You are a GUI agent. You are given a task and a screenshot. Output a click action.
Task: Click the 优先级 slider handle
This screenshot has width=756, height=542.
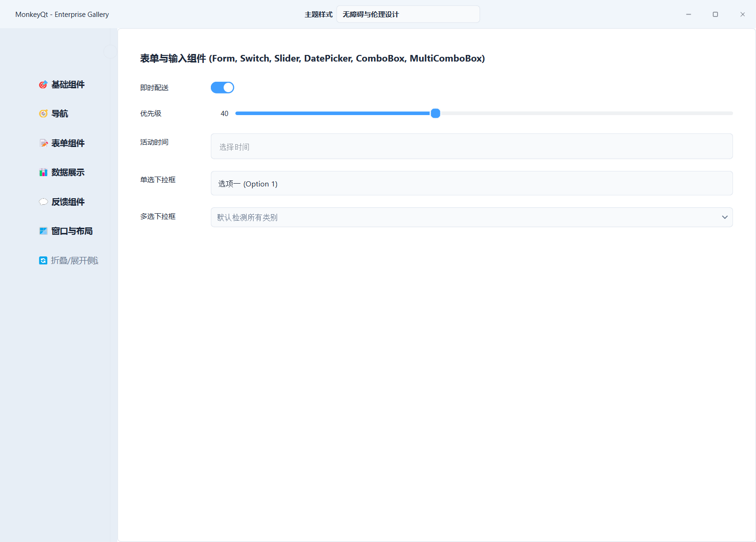(x=435, y=113)
